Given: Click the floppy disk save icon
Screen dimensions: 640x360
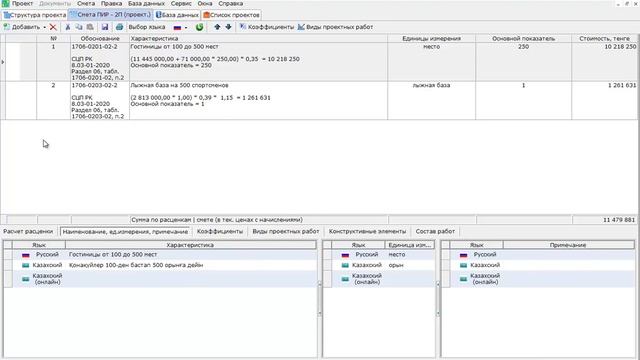Looking at the screenshot, I should pos(105,27).
